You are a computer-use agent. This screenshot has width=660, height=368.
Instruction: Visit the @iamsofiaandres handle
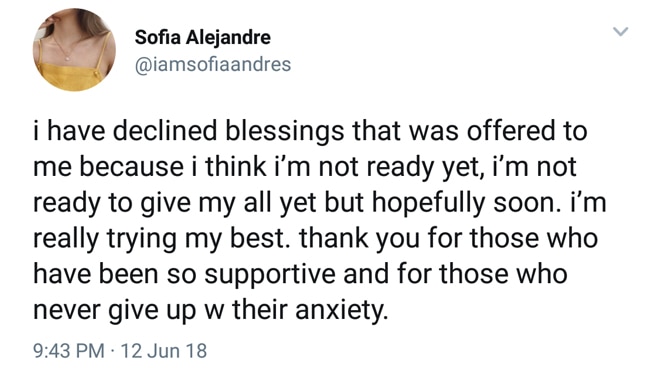[213, 64]
